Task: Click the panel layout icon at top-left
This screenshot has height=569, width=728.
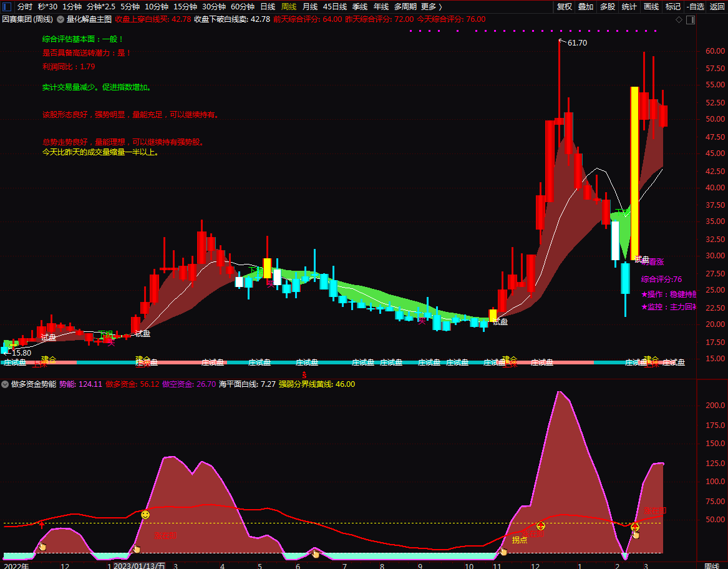Action: click(7, 6)
